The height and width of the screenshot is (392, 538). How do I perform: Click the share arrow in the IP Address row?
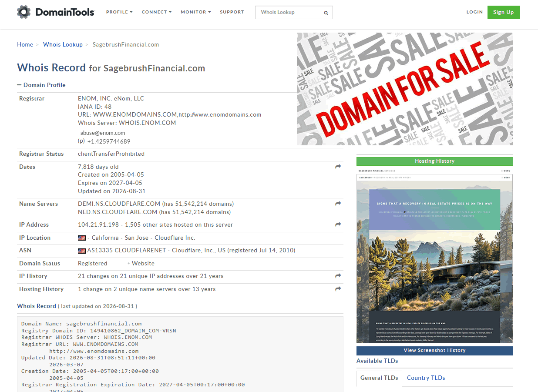click(338, 224)
